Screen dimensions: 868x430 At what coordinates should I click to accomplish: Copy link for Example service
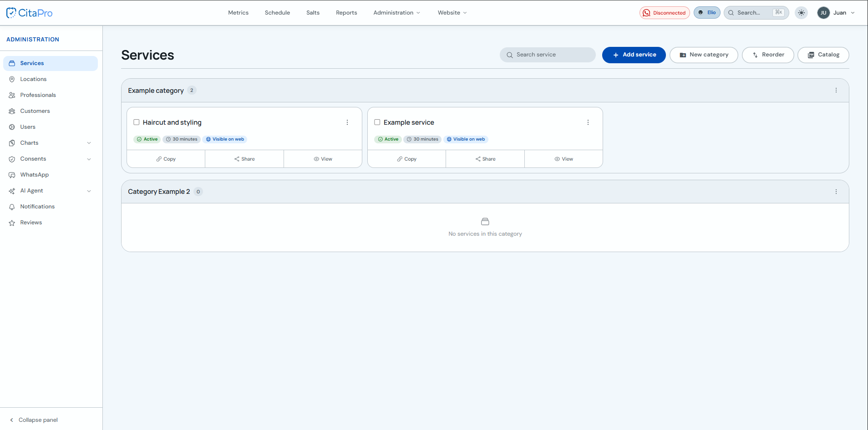point(406,159)
